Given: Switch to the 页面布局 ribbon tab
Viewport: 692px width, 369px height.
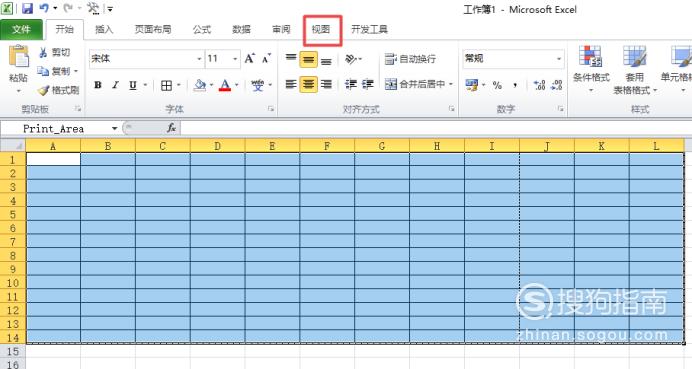Looking at the screenshot, I should tap(153, 30).
